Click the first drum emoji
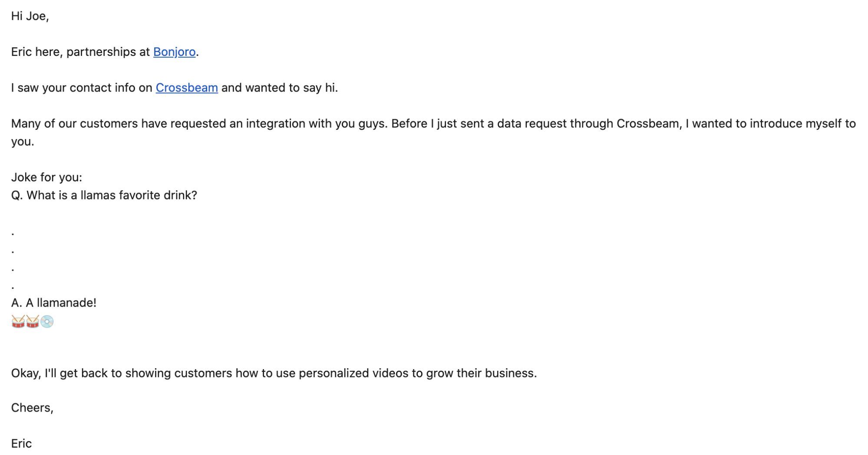 coord(18,321)
